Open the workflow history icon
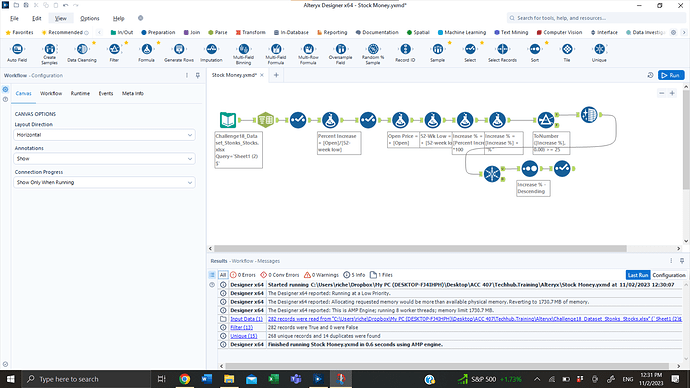This screenshot has height=388, width=690. [x=650, y=75]
